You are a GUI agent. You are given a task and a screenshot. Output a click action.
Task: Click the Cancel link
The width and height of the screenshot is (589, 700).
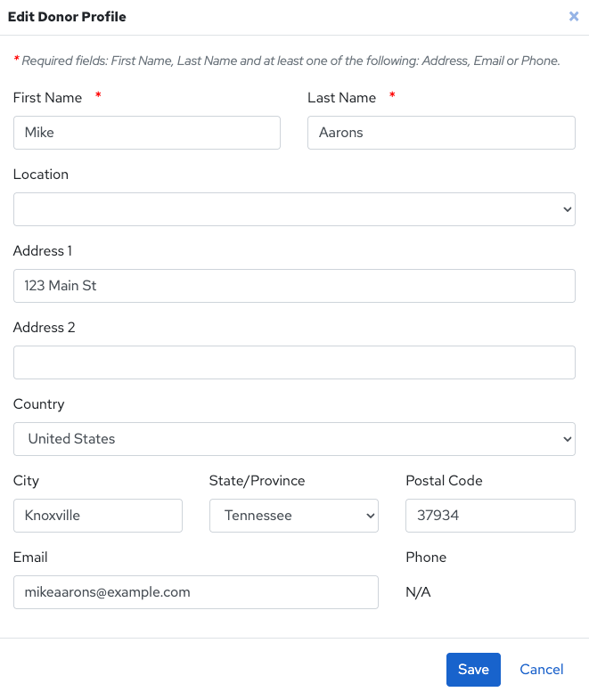pos(542,670)
